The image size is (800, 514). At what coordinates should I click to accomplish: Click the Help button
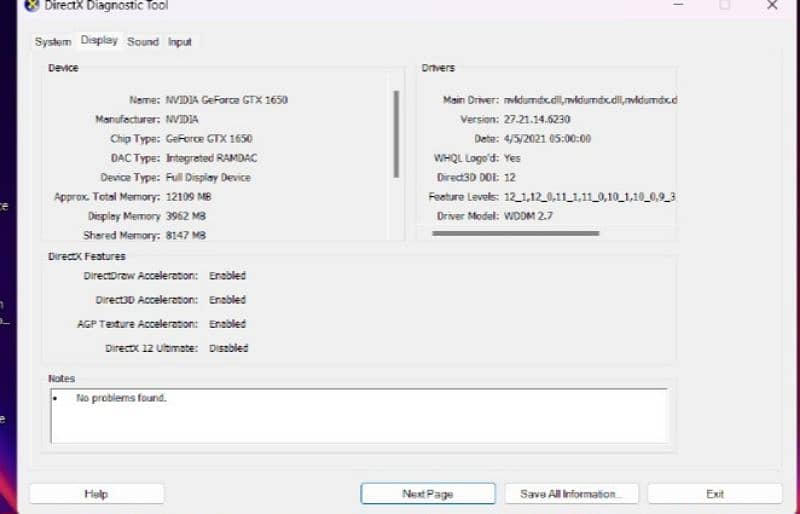(96, 494)
